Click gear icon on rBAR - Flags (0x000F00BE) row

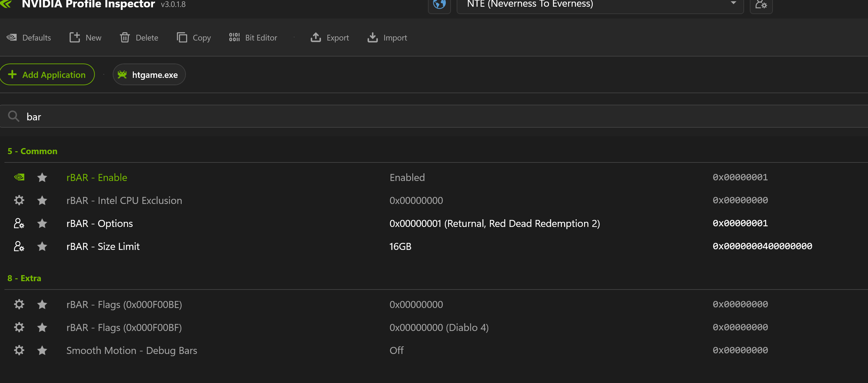tap(19, 304)
